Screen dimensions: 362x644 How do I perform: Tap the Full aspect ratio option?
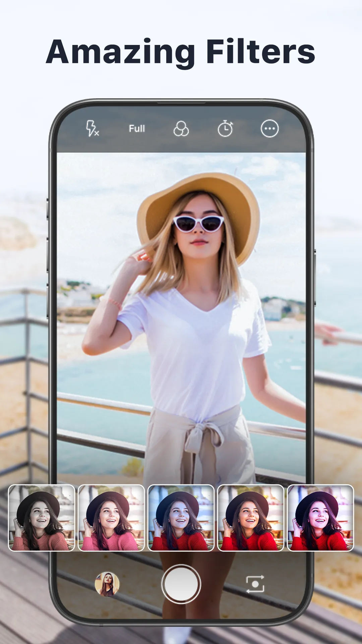[137, 128]
